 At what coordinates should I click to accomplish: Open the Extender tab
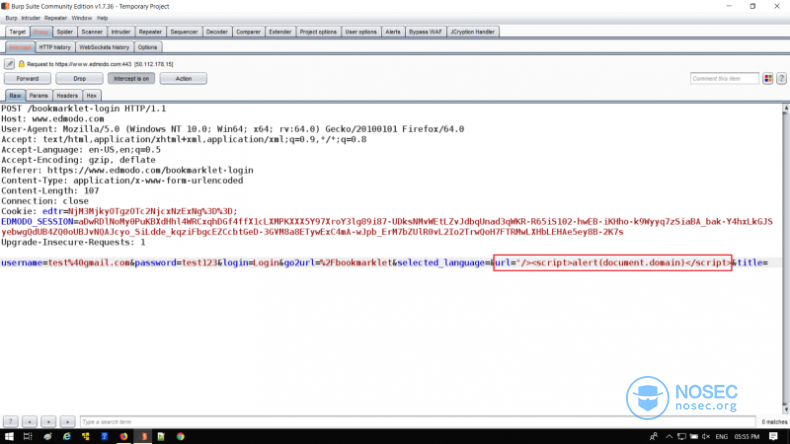coord(280,32)
